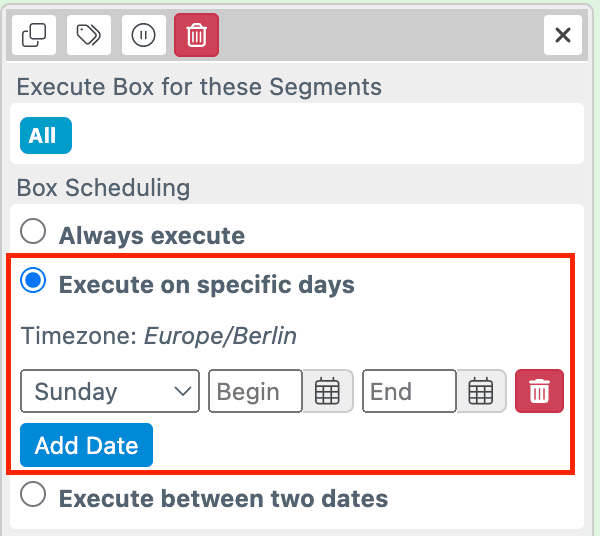Screen dimensions: 600x536
Task: Click the "All" segment tag
Action: (x=45, y=135)
